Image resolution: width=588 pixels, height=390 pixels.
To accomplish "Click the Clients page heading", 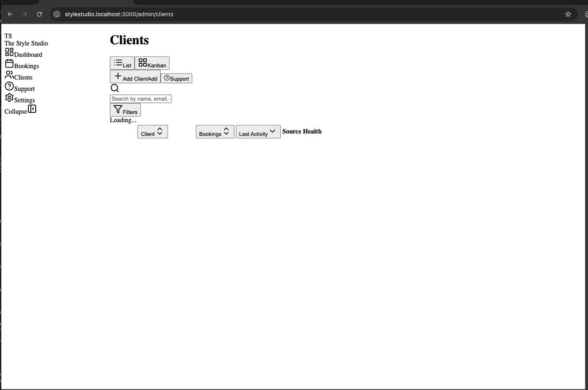I will tap(129, 40).
